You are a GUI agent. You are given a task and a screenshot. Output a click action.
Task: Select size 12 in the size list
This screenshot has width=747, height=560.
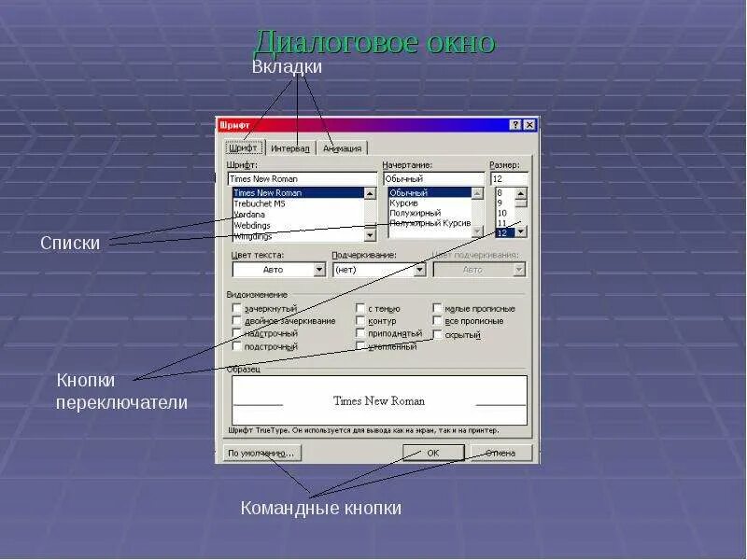click(x=505, y=232)
